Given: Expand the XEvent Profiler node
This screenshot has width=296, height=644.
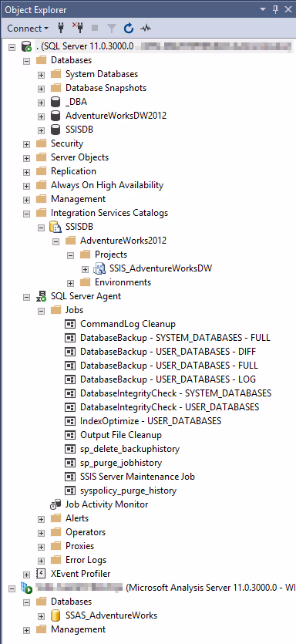Looking at the screenshot, I should (x=27, y=575).
